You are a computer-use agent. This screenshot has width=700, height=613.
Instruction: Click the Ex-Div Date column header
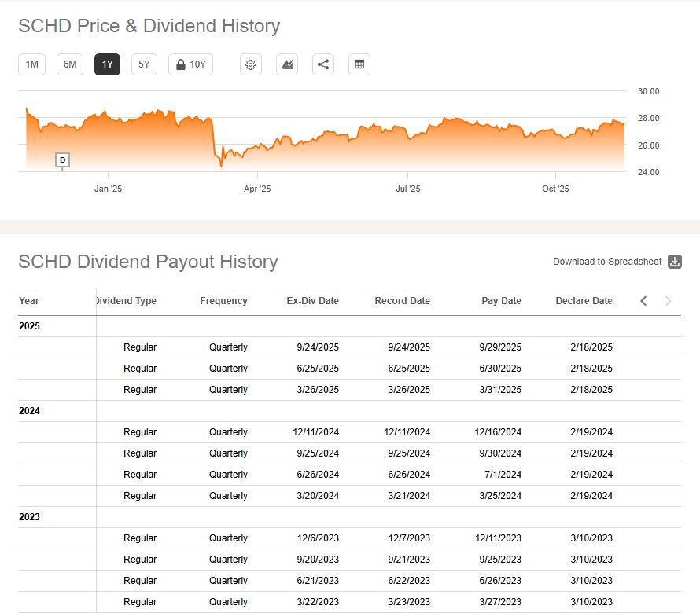click(x=312, y=301)
